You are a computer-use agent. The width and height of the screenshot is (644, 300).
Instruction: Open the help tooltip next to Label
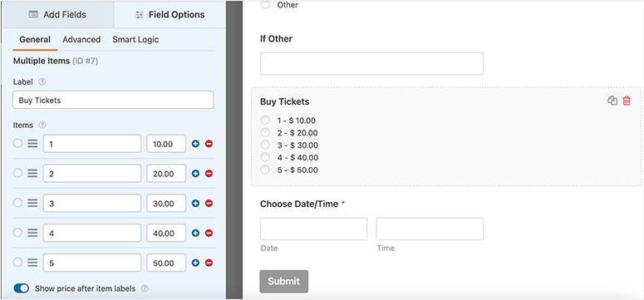pos(42,81)
